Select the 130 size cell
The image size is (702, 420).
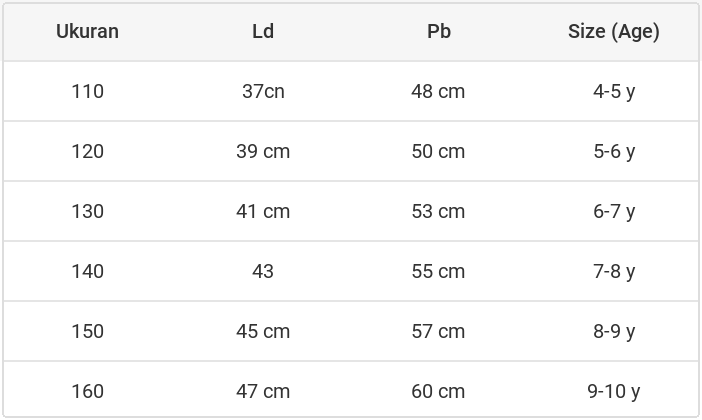coord(87,211)
